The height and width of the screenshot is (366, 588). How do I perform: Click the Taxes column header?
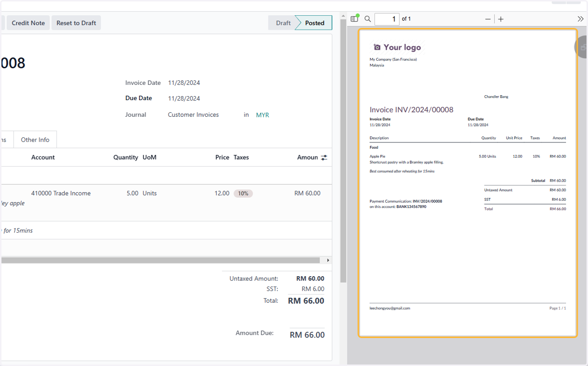[x=241, y=157]
